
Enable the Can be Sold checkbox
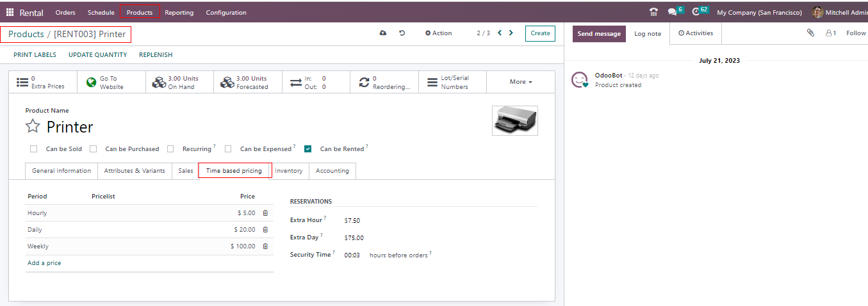34,149
